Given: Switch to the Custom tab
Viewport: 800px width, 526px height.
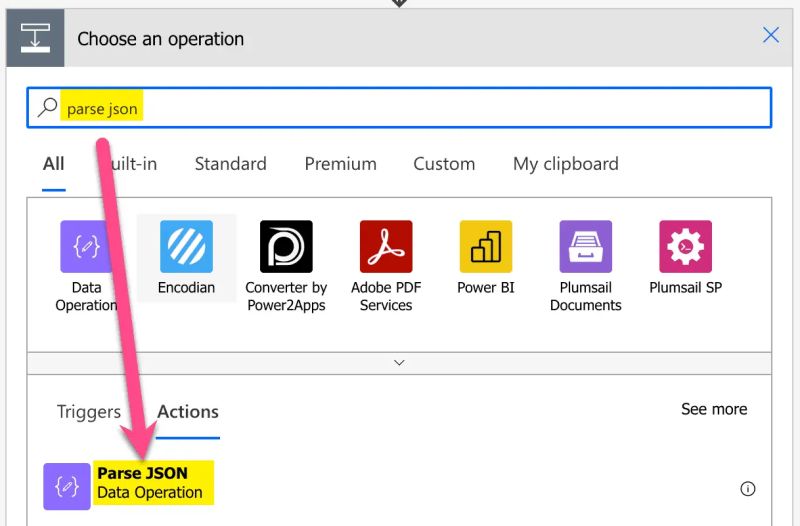Looking at the screenshot, I should [444, 164].
